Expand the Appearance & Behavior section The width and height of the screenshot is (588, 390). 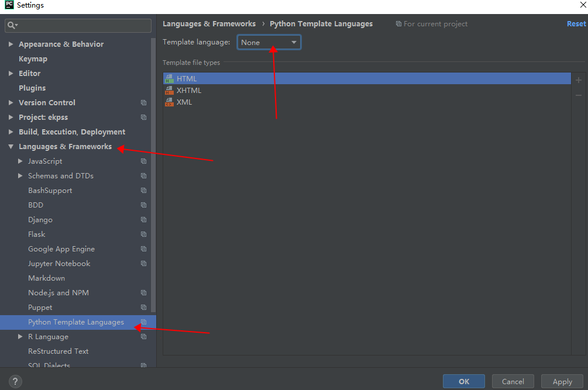(x=11, y=44)
